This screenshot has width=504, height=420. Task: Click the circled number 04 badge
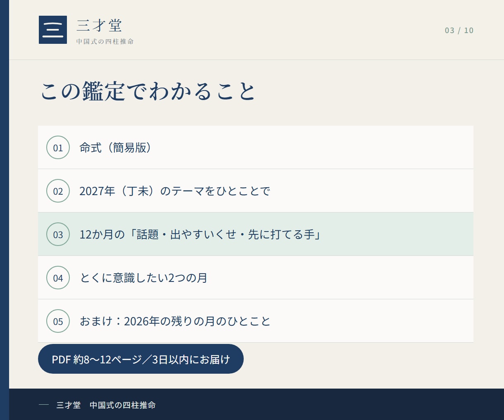tap(58, 278)
